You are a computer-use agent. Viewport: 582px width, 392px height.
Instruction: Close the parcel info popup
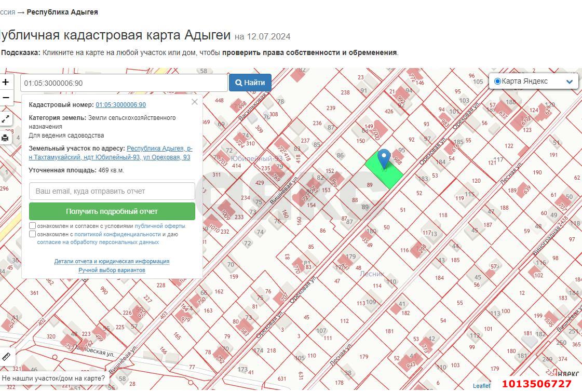click(195, 102)
